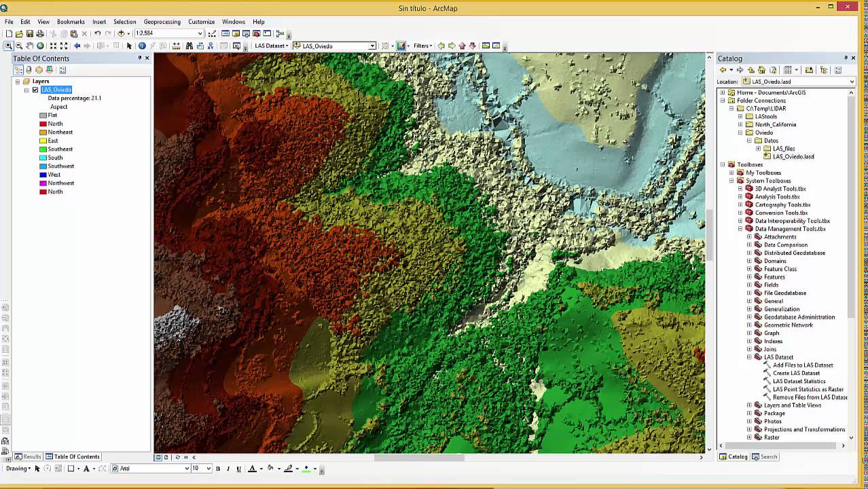Open the Filters dropdown
Screen dimensions: 868x489
click(x=422, y=46)
